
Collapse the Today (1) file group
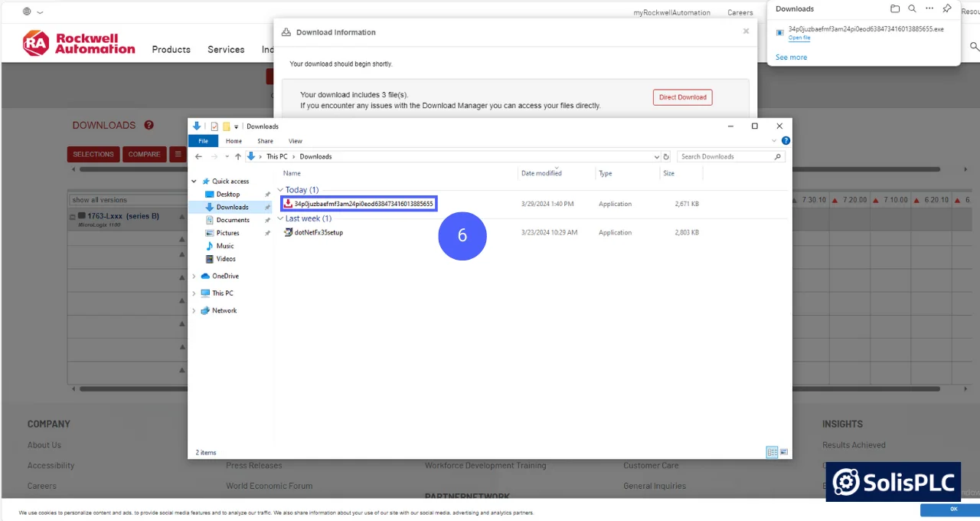(x=280, y=189)
